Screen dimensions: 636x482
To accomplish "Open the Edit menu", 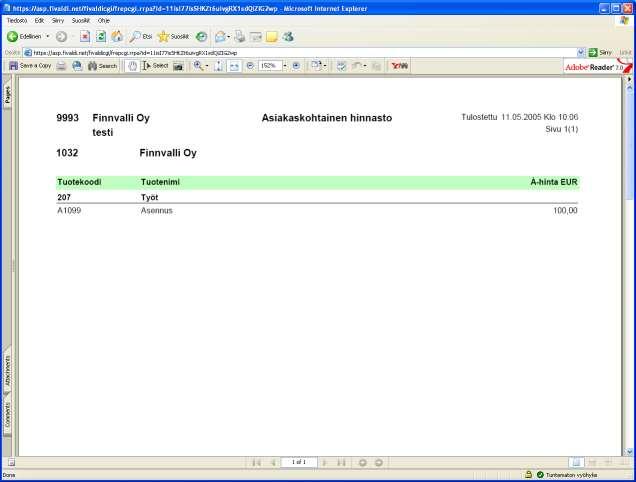I will (x=39, y=20).
